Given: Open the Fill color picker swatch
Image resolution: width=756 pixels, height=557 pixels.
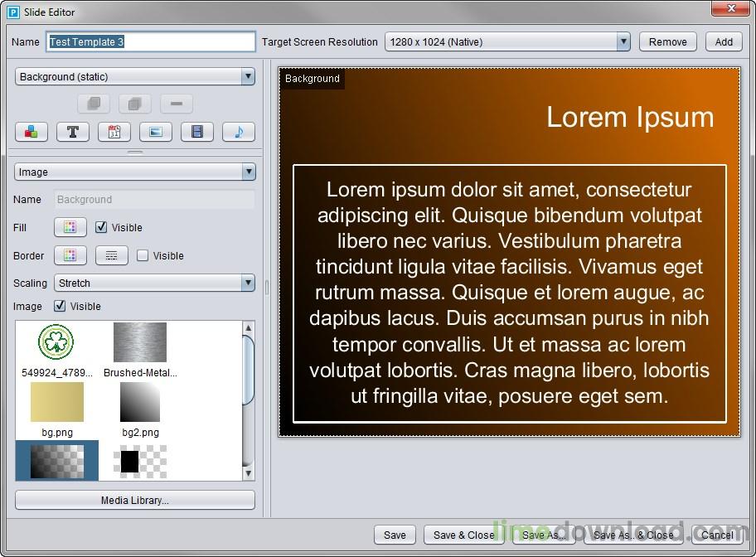Looking at the screenshot, I should [x=70, y=227].
